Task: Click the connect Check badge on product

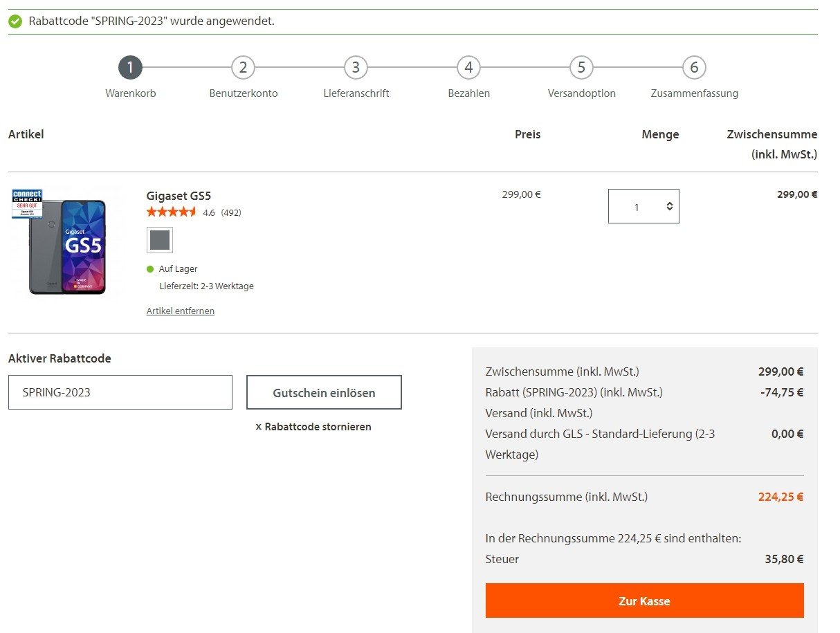Action: 27,203
